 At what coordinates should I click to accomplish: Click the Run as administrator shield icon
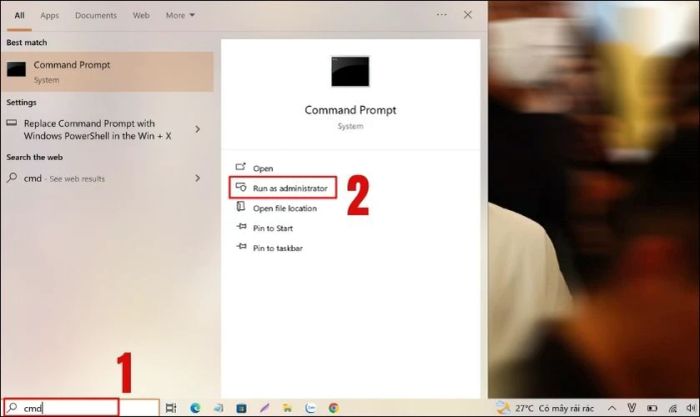tap(241, 187)
